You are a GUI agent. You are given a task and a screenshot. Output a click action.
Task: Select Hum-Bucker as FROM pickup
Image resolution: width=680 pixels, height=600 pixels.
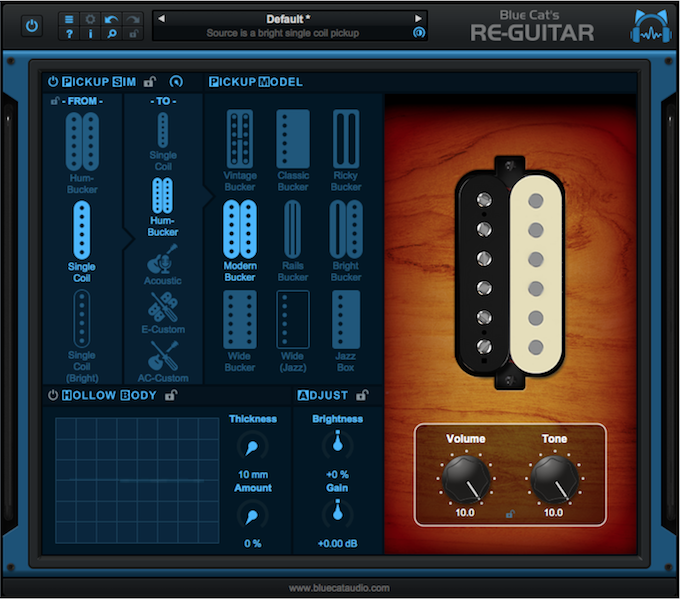point(82,153)
